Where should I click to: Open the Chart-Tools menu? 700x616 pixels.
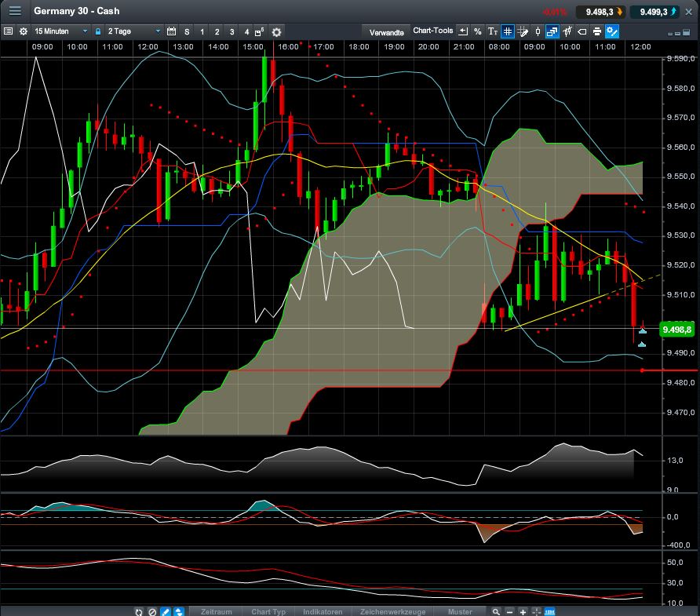[x=432, y=31]
